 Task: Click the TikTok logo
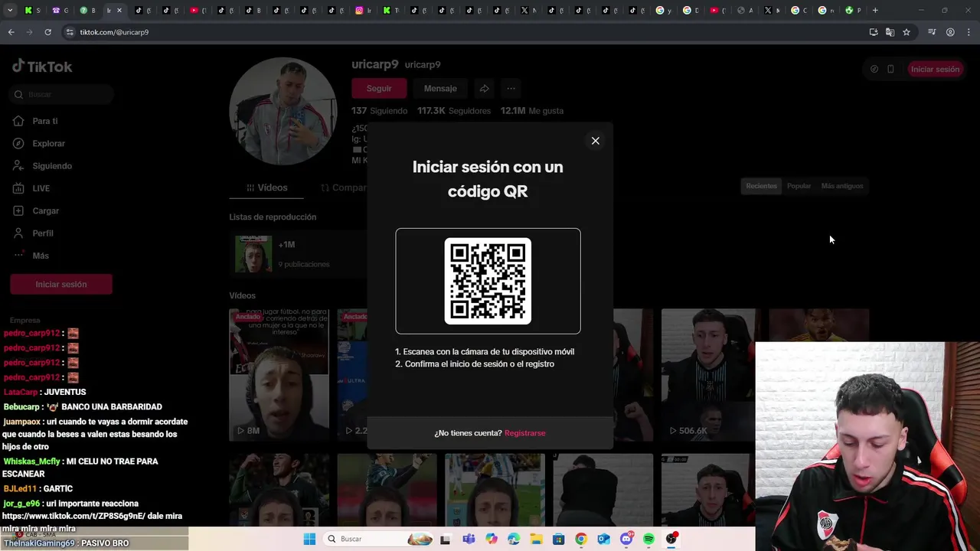tap(42, 67)
